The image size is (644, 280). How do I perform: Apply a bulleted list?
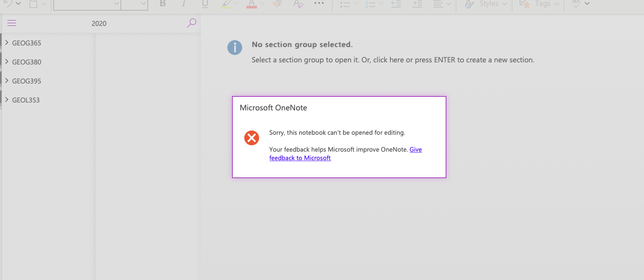tap(345, 3)
